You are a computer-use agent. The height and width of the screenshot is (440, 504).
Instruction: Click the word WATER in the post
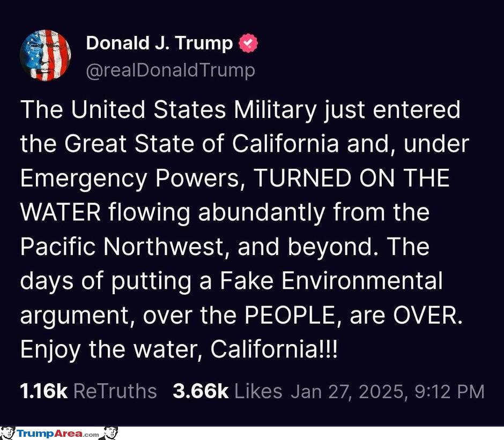pos(61,212)
